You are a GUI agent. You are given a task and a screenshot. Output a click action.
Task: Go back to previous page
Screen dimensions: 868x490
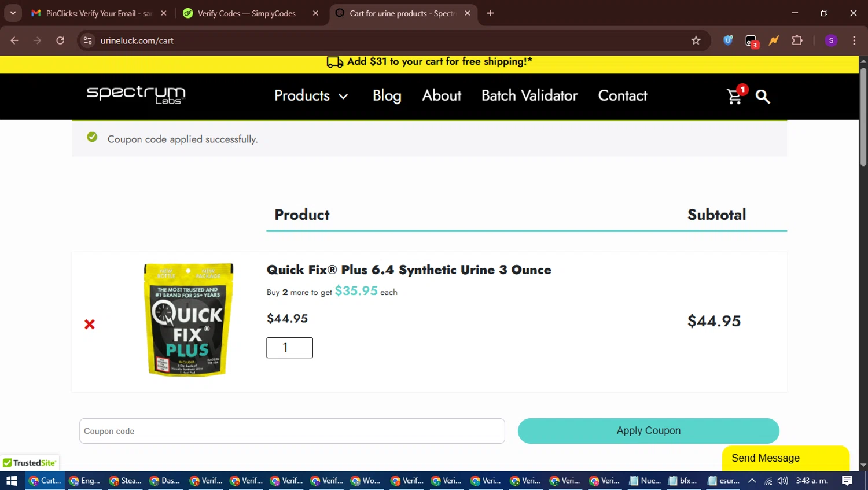pos(14,40)
